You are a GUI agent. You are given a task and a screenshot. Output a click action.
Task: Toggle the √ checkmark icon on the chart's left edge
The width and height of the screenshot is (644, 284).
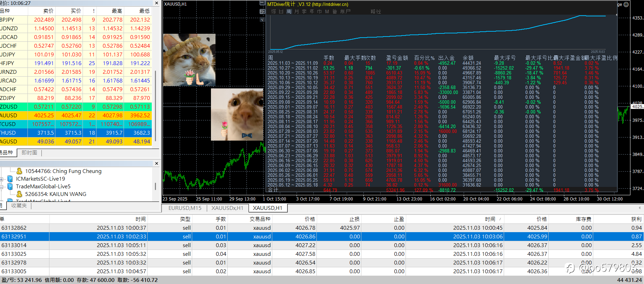(x=262, y=20)
